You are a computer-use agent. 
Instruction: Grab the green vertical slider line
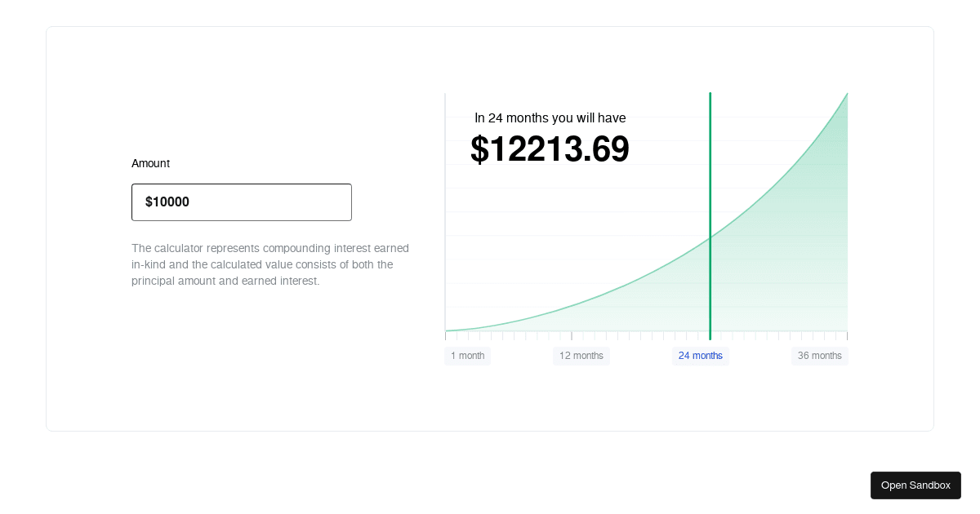tap(710, 216)
